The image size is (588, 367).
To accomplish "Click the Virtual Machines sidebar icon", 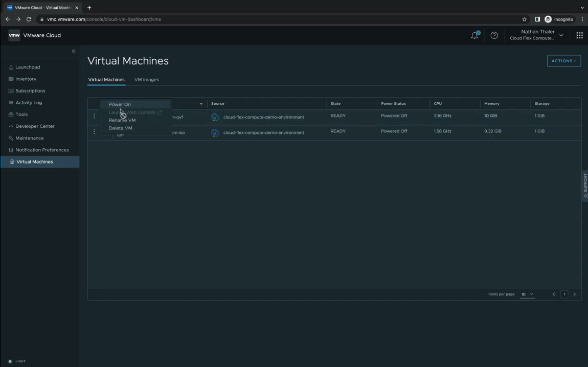I will 12,162.
